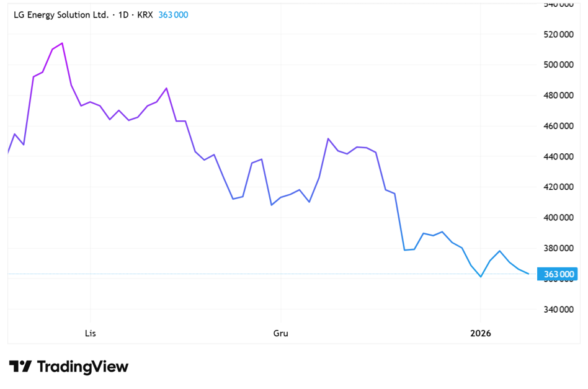Screen dimensions: 588x389
Task: Select the Lis month marker on time axis
Action: click(x=91, y=333)
